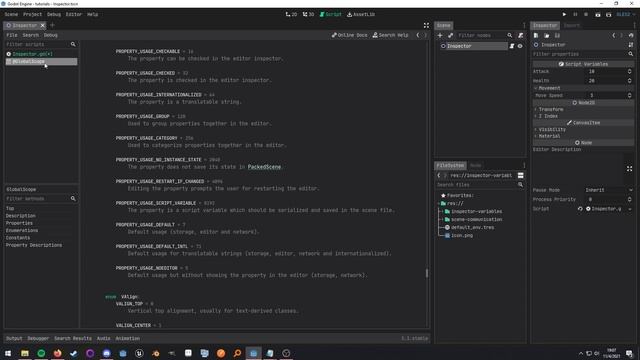The width and height of the screenshot is (640, 360).
Task: Open the Script property dropdown arrow
Action: tap(631, 209)
